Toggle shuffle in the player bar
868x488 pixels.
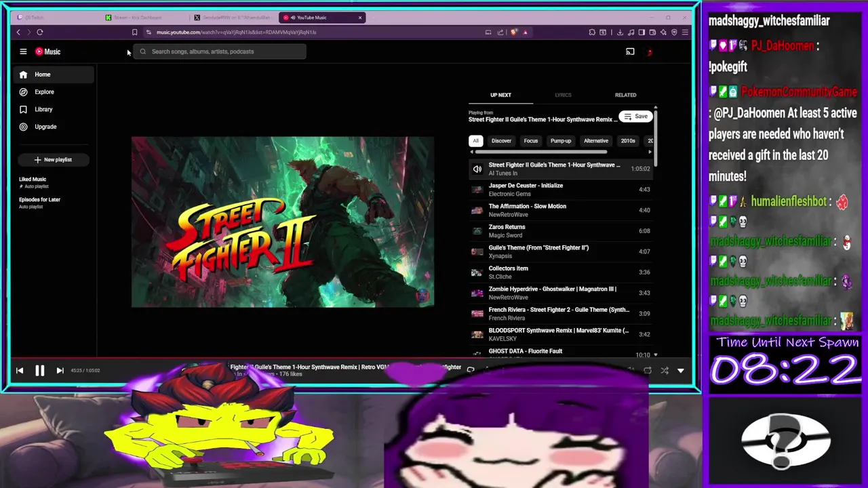[665, 371]
